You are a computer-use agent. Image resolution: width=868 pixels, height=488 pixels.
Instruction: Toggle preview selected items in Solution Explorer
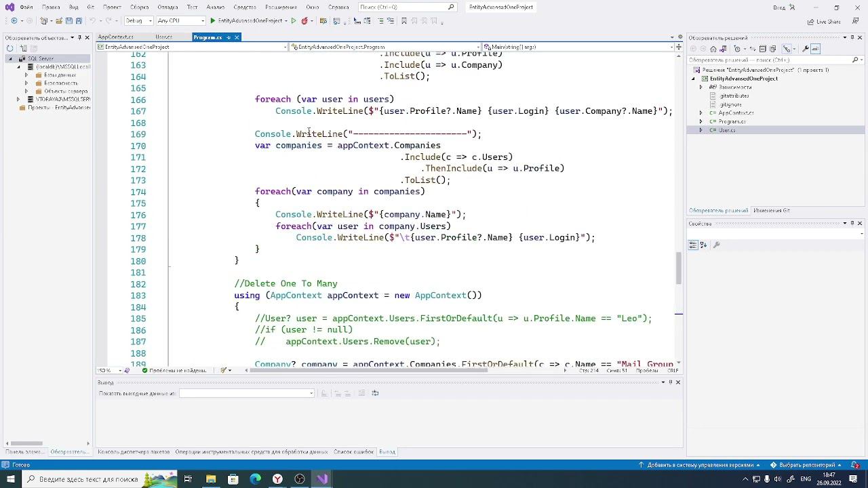[815, 49]
